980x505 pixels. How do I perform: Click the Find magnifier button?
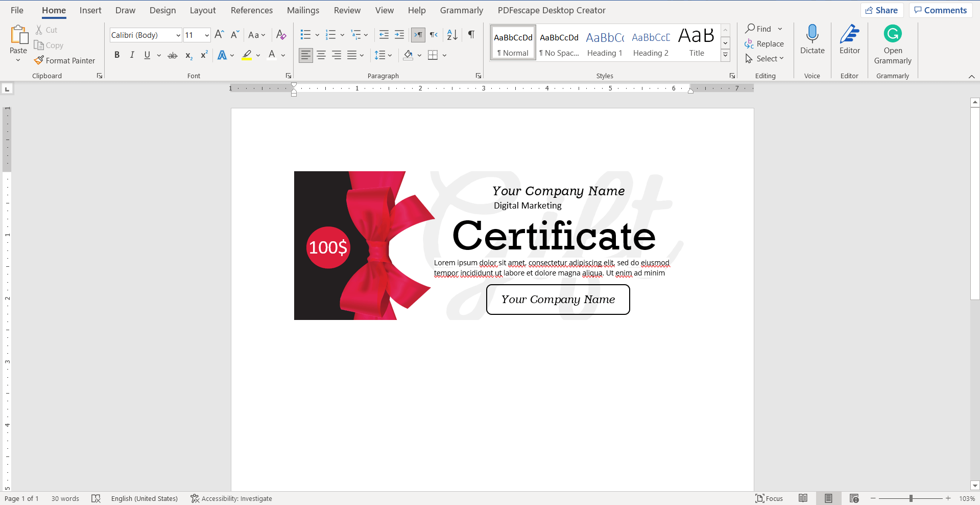(758, 29)
